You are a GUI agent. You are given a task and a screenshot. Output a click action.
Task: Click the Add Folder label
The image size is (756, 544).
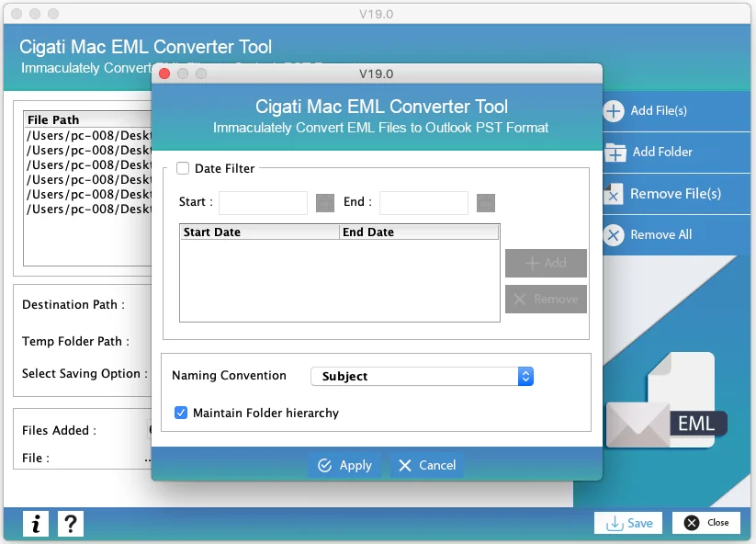662,152
